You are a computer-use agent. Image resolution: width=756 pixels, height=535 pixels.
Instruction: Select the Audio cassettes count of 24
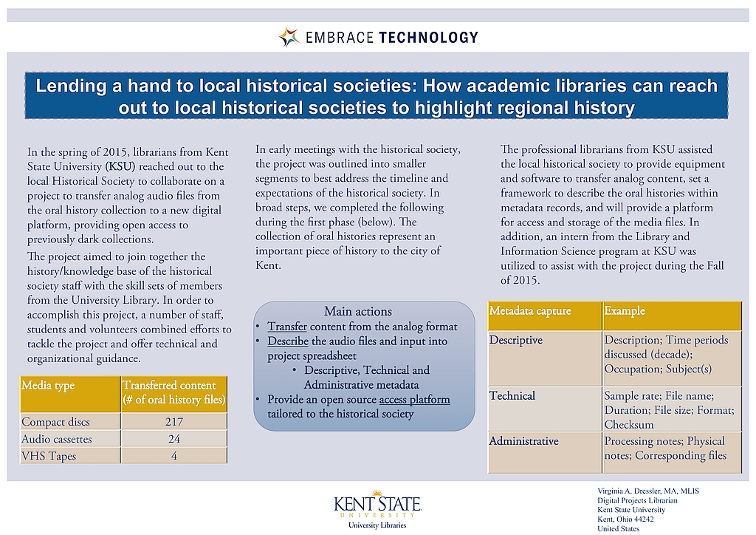point(173,439)
